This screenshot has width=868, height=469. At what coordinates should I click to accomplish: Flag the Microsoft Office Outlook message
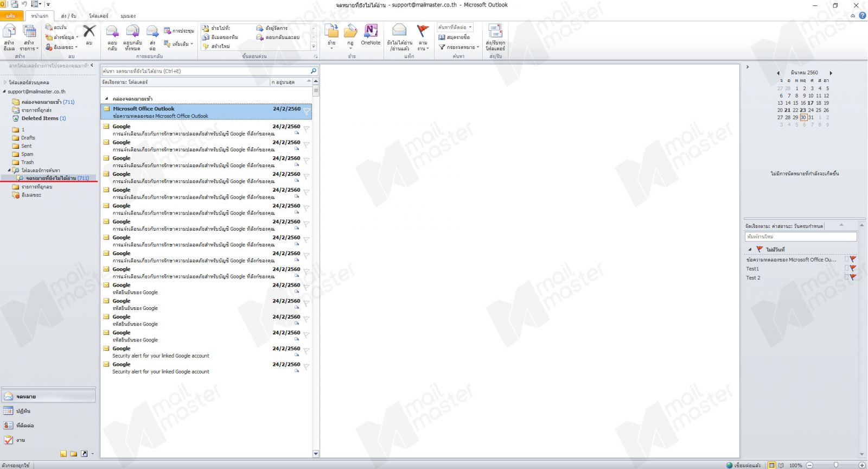[307, 112]
